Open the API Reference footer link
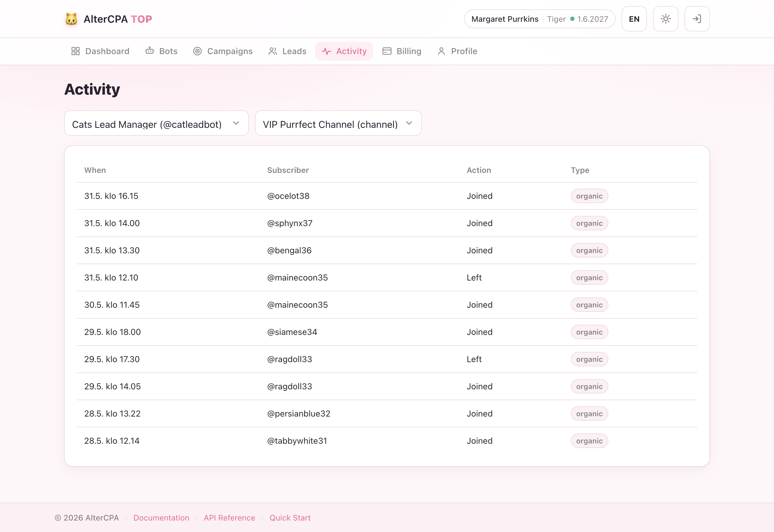 (x=229, y=518)
